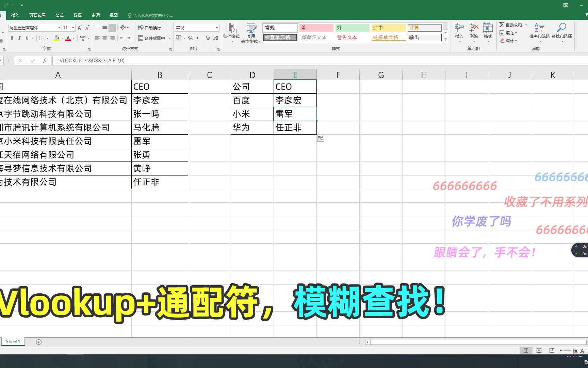This screenshot has height=368, width=588.
Task: Select the 差 (bad) cell style
Action: [316, 28]
